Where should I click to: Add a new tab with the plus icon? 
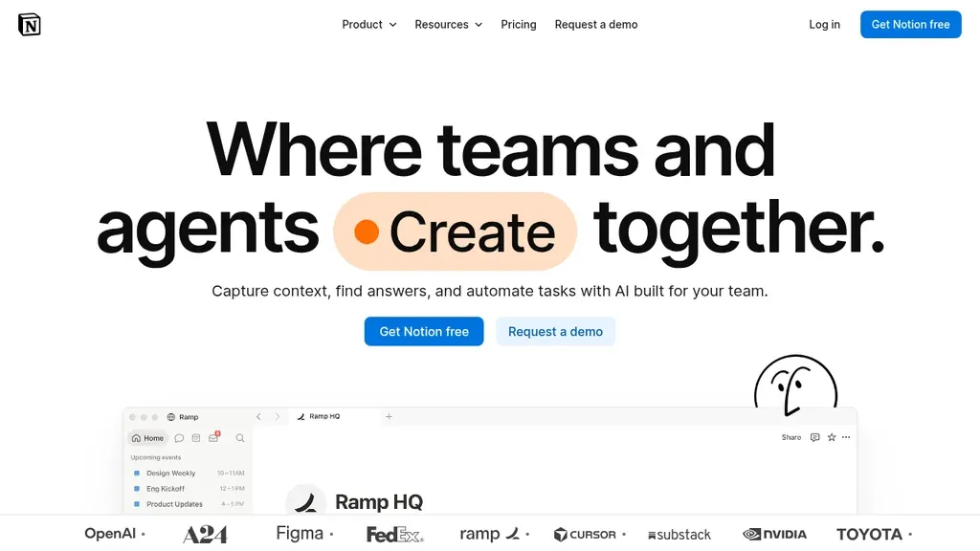[x=389, y=416]
